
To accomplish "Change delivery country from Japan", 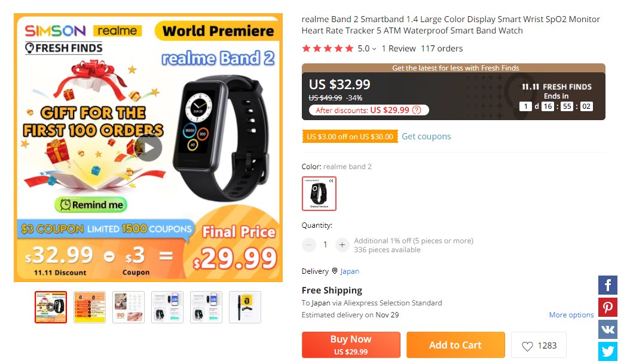I will click(x=350, y=271).
